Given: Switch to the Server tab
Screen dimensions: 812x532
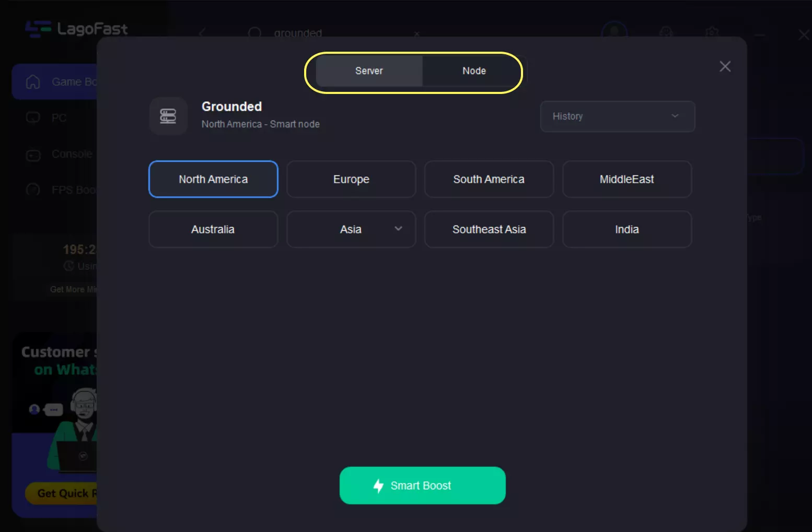Looking at the screenshot, I should coord(369,71).
